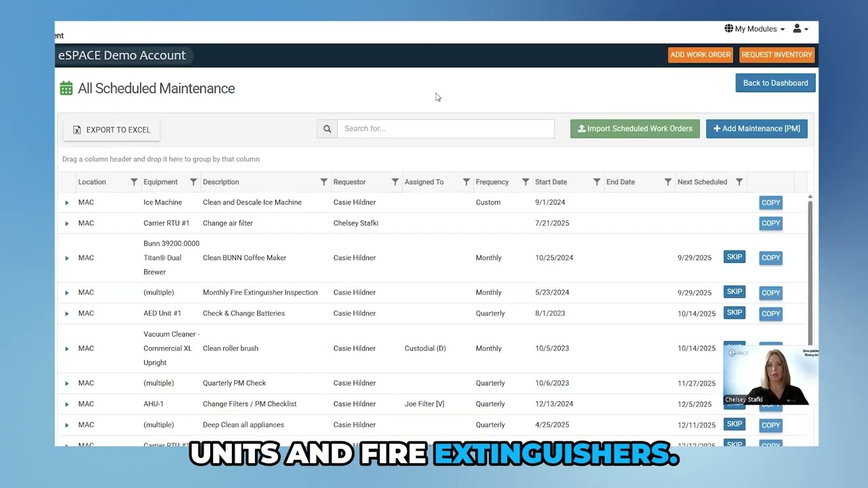Click ADD WORK ORDER button
The image size is (868, 488).
701,55
